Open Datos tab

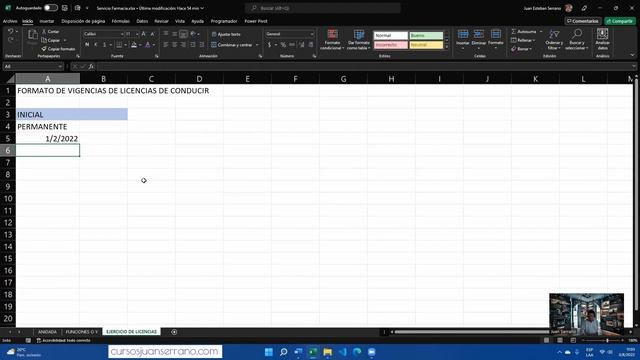[x=142, y=21]
